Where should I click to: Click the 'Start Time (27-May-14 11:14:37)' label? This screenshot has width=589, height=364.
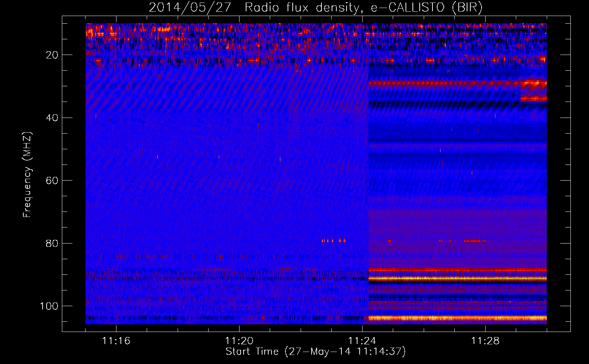click(316, 352)
